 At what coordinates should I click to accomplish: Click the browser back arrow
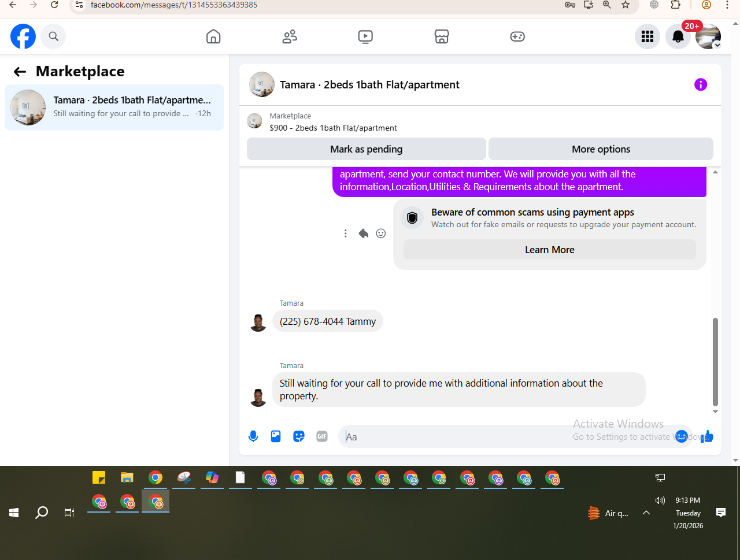point(13,5)
